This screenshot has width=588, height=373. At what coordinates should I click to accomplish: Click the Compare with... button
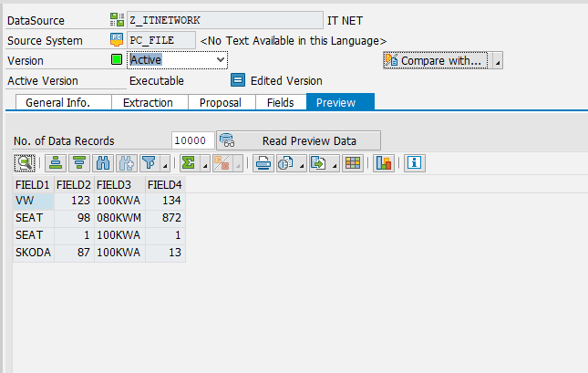436,60
